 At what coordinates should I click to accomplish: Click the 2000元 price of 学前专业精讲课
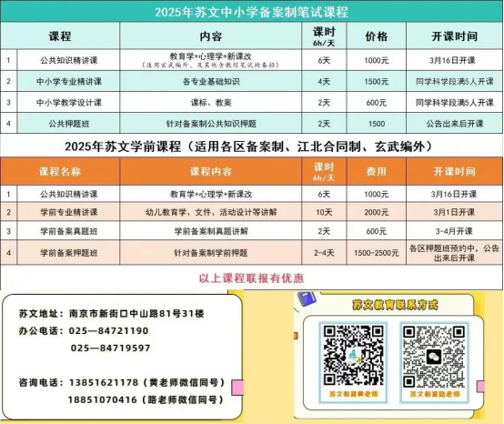tap(377, 212)
